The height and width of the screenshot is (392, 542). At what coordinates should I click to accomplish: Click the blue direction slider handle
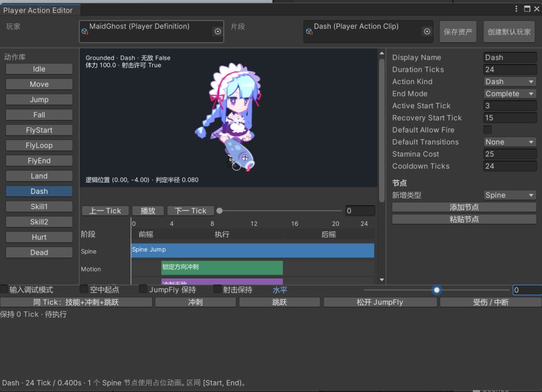437,290
